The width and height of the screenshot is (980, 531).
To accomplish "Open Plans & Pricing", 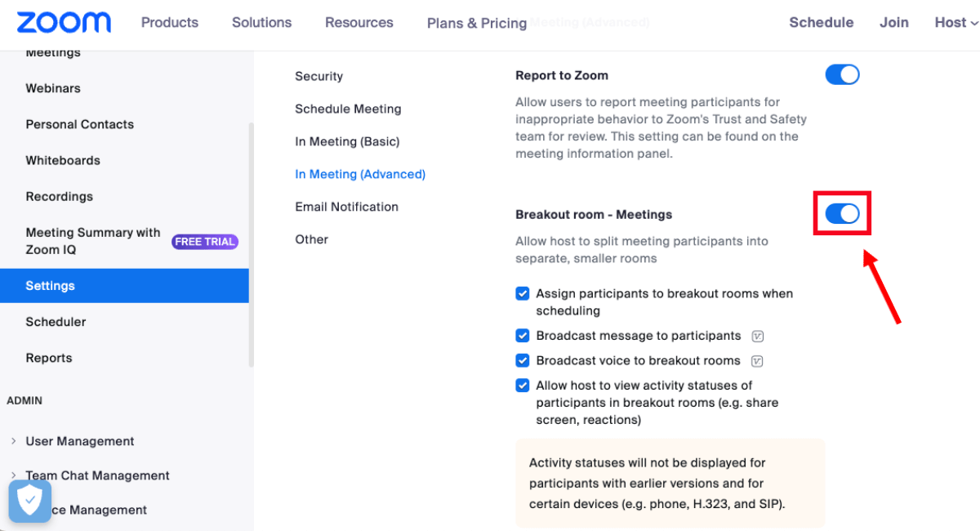I will click(x=477, y=24).
